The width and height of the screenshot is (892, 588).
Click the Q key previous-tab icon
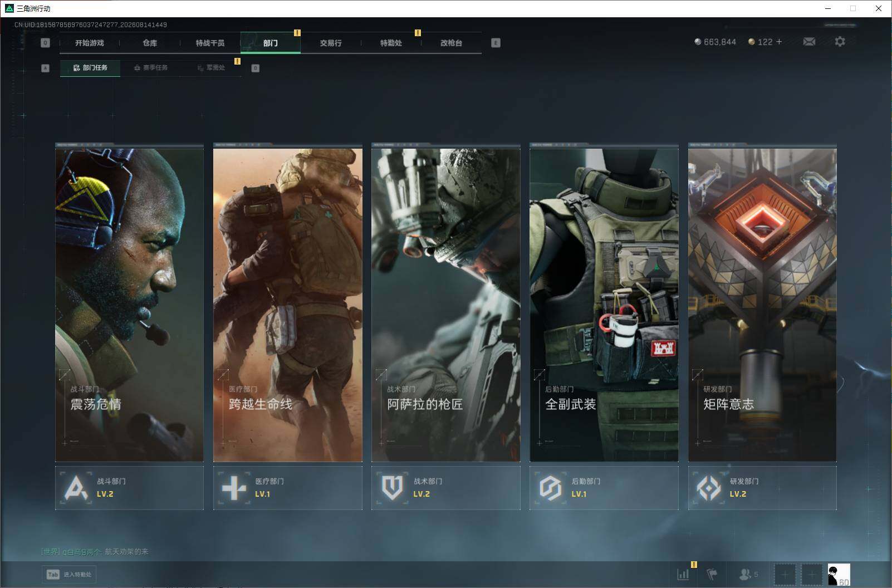coord(45,43)
